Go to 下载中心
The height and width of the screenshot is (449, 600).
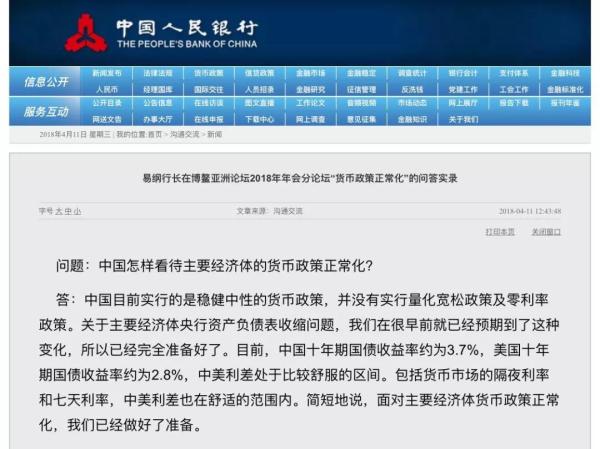tap(259, 119)
